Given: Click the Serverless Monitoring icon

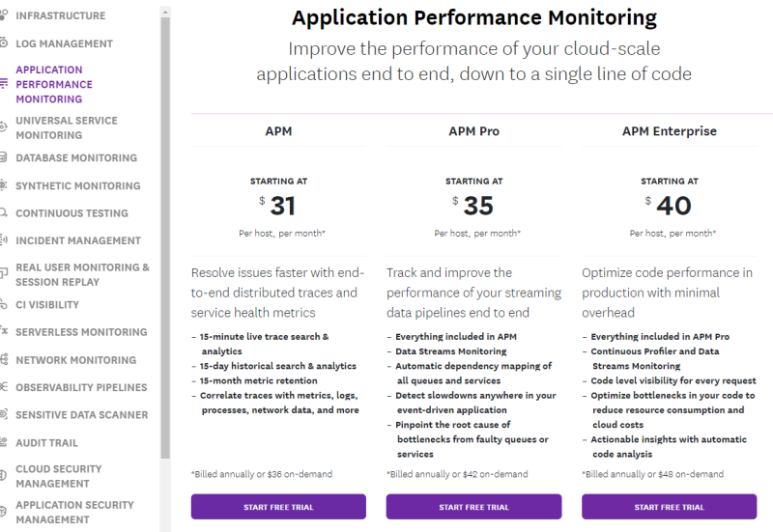Looking at the screenshot, I should click(x=4, y=332).
